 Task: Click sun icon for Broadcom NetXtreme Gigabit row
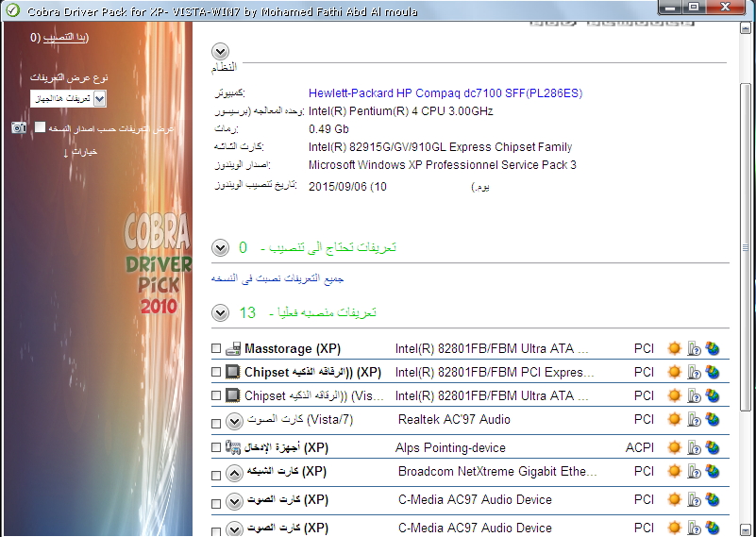pyautogui.click(x=675, y=471)
